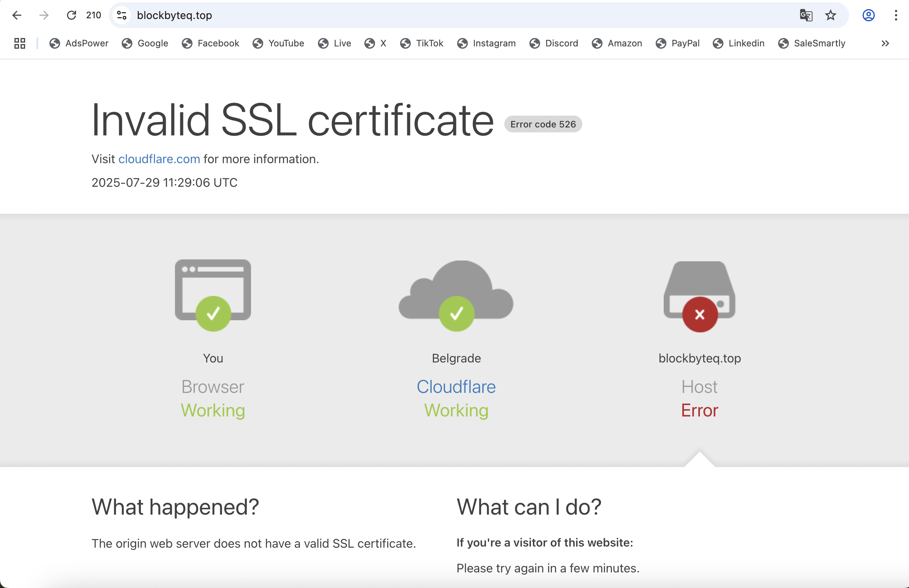Go forward to the next page

tap(44, 15)
